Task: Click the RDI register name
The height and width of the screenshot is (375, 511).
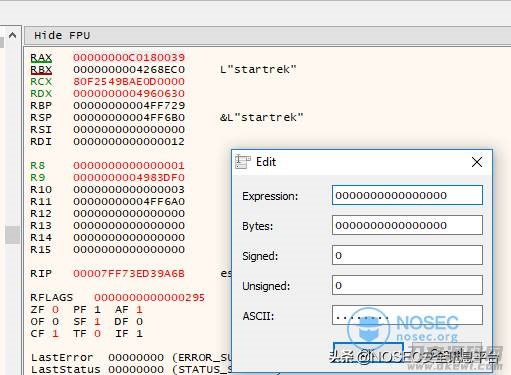Action: (41, 141)
